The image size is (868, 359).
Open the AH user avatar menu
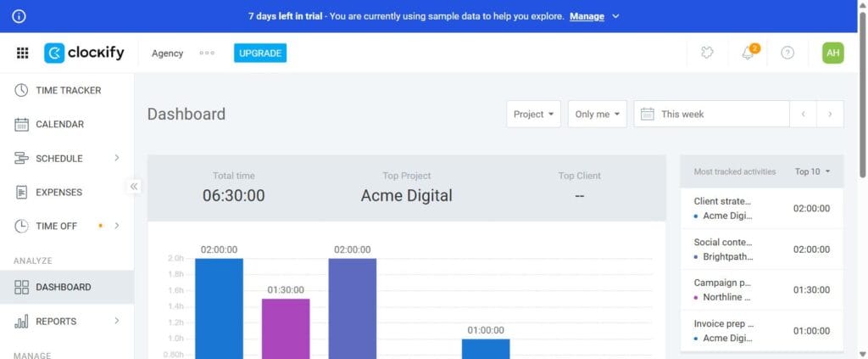pyautogui.click(x=832, y=53)
